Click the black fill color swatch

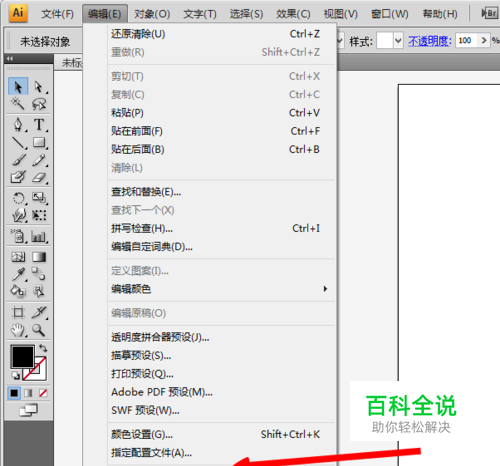tap(23, 357)
